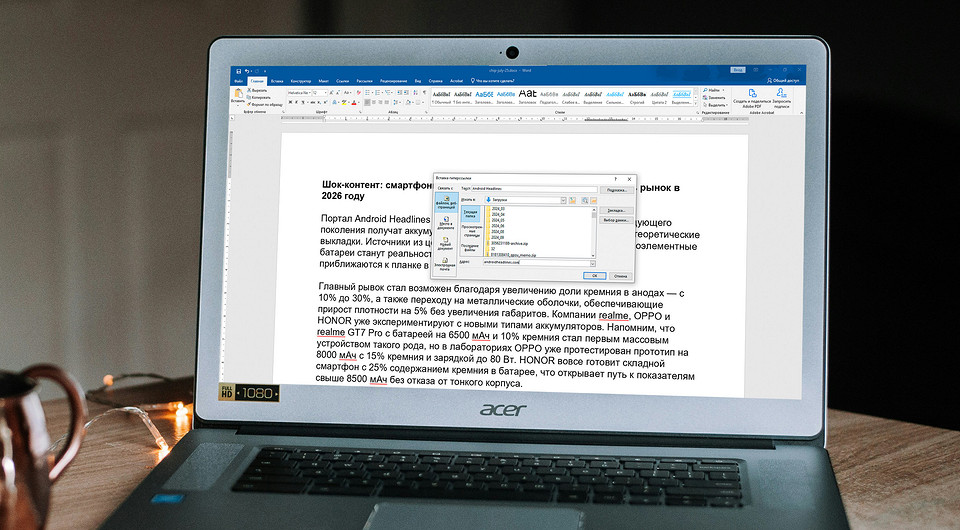960x530 pixels.
Task: Select the 'E-mail address' link type
Action: click(445, 265)
